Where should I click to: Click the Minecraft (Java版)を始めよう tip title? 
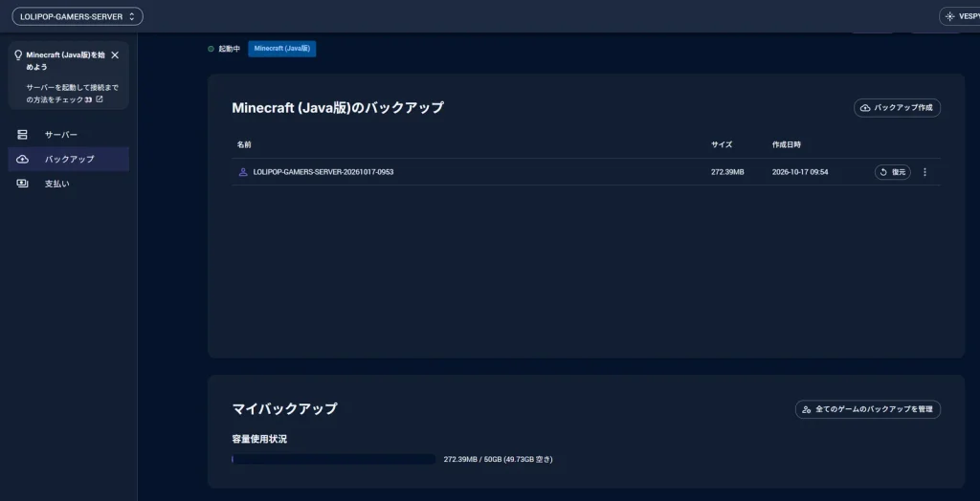click(66, 60)
